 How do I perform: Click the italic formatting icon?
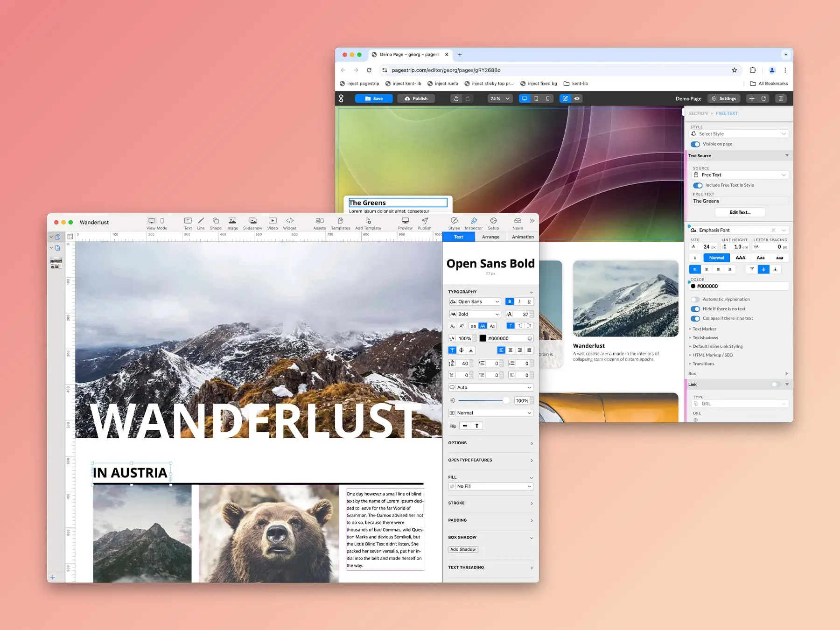pyautogui.click(x=519, y=302)
